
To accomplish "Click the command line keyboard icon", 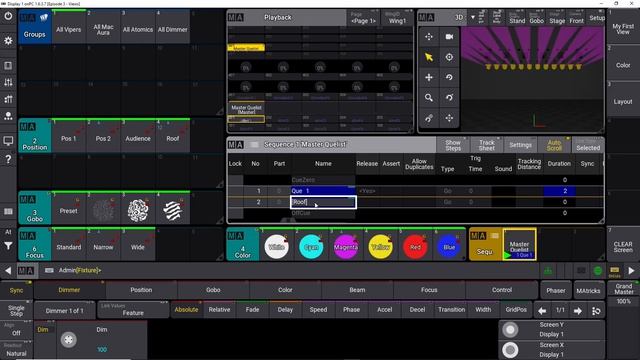I will (x=49, y=270).
